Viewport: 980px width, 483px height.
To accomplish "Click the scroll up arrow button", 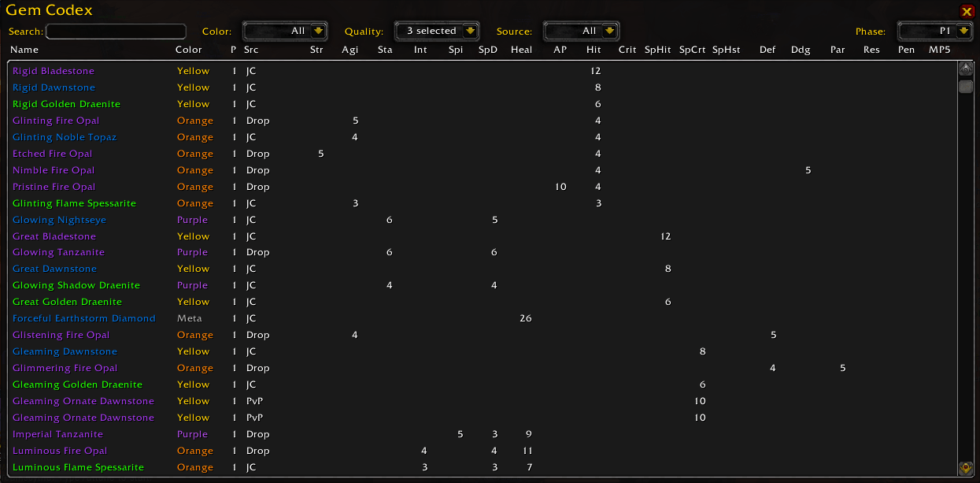I will pos(966,69).
